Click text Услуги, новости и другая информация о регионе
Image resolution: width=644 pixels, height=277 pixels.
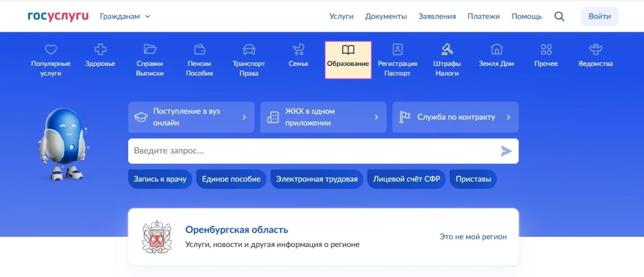point(272,244)
